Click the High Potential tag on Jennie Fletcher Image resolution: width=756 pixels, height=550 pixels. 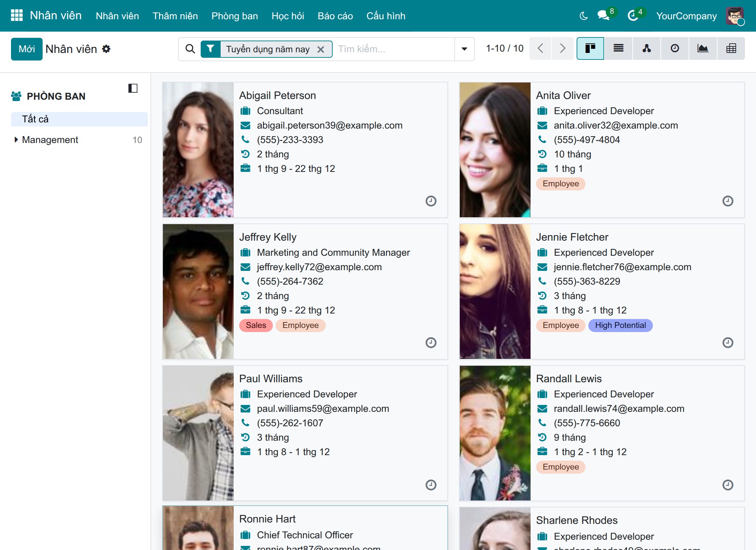pyautogui.click(x=620, y=325)
